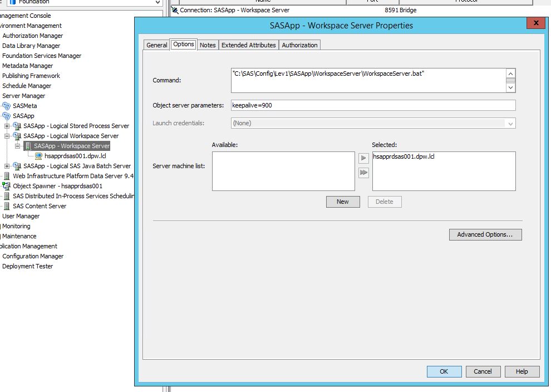Click the Command scrollbar up arrow
The height and width of the screenshot is (392, 551).
click(x=510, y=73)
